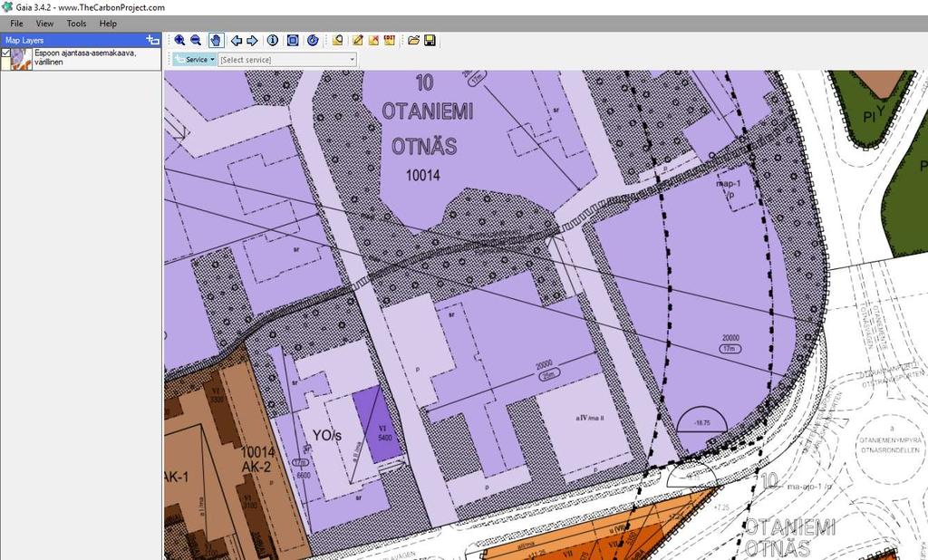Open a file with the folder icon
The image size is (928, 560).
coord(413,40)
